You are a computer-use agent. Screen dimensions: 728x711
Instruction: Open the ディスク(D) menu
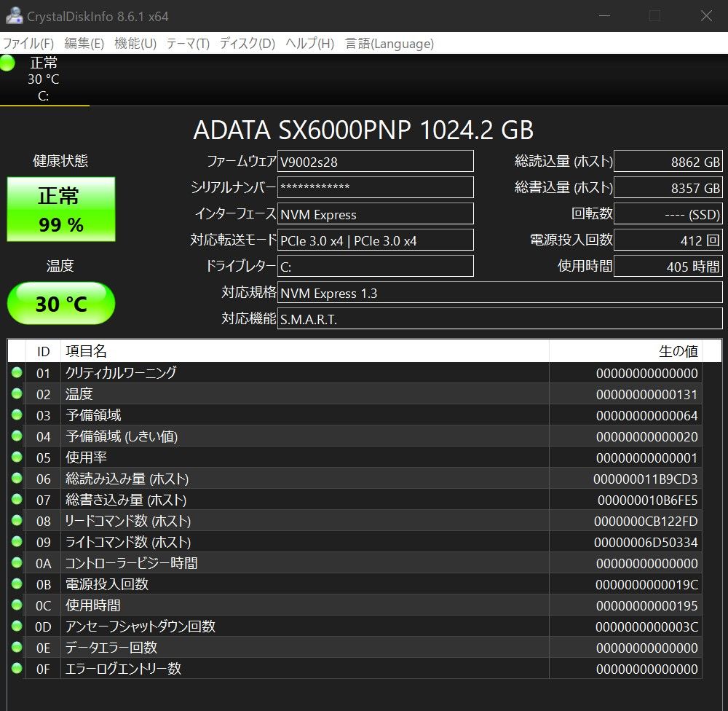[247, 44]
